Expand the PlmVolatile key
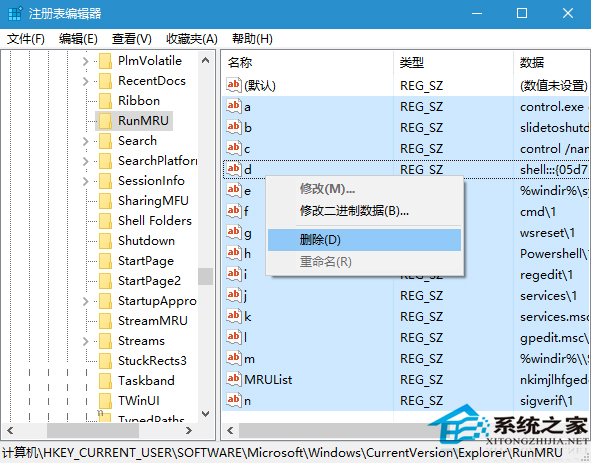The height and width of the screenshot is (463, 591). coord(86,61)
